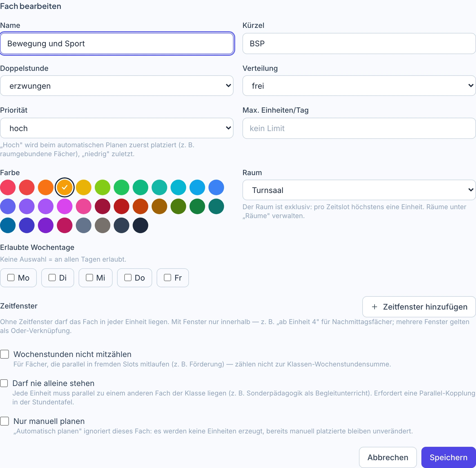The height and width of the screenshot is (468, 476).
Task: Focus the Name field with Bewegung und Sport
Action: (117, 44)
